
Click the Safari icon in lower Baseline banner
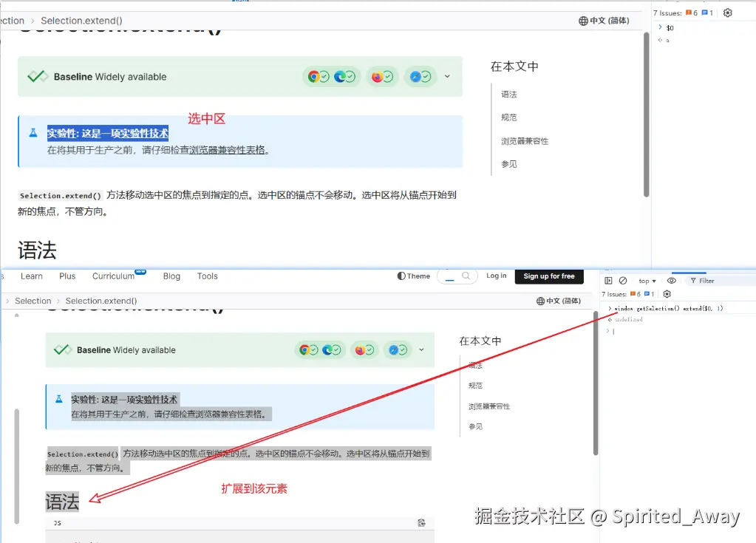[x=393, y=349]
